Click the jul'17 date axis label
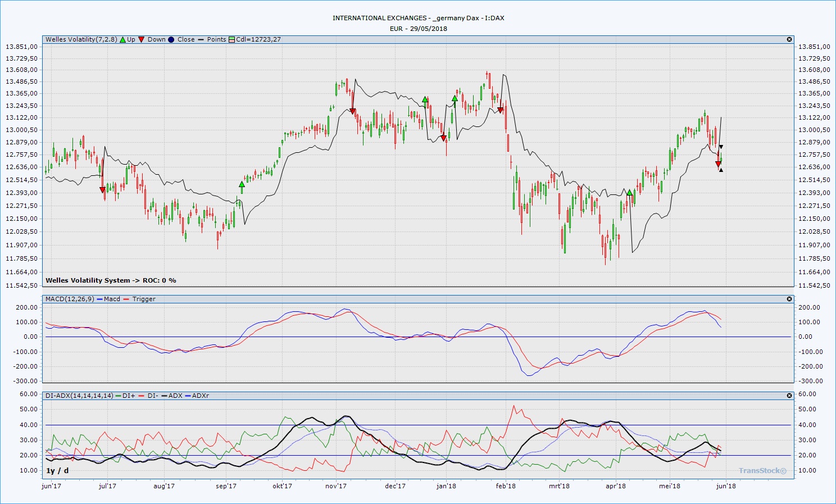The width and height of the screenshot is (836, 504). tap(107, 486)
